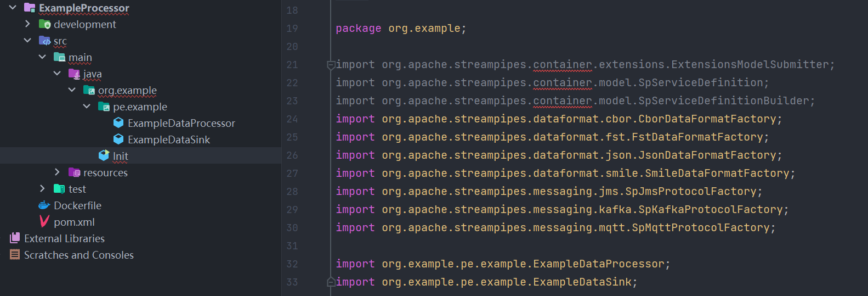The image size is (868, 296).
Task: Expand the resources folder
Action: (57, 172)
